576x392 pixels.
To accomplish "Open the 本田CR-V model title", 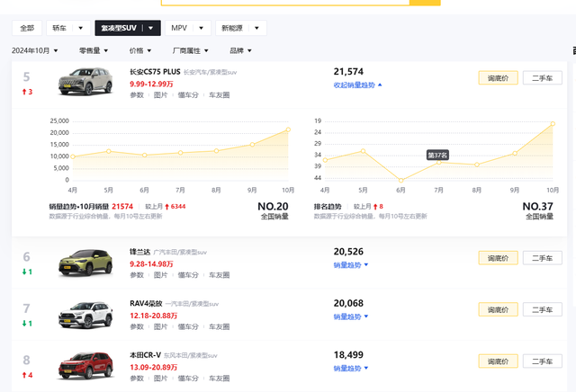I will point(146,355).
